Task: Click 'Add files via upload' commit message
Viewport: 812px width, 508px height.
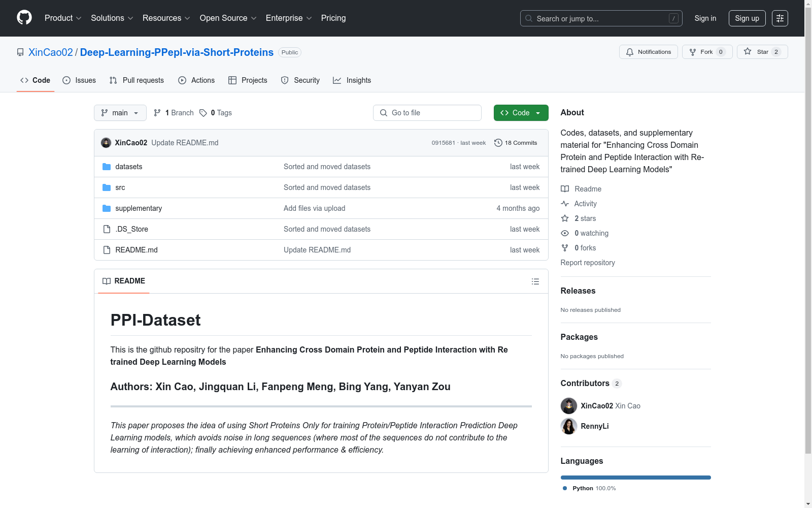Action: 315,208
